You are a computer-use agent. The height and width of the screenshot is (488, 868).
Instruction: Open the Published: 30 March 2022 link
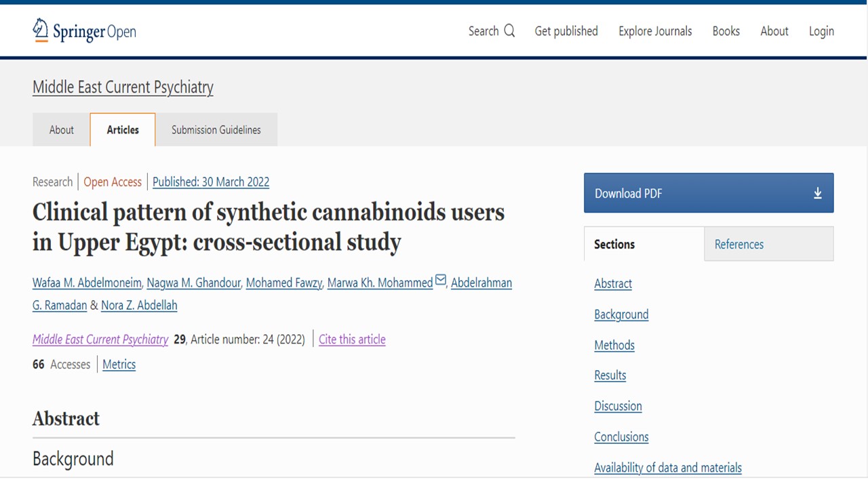coord(211,182)
